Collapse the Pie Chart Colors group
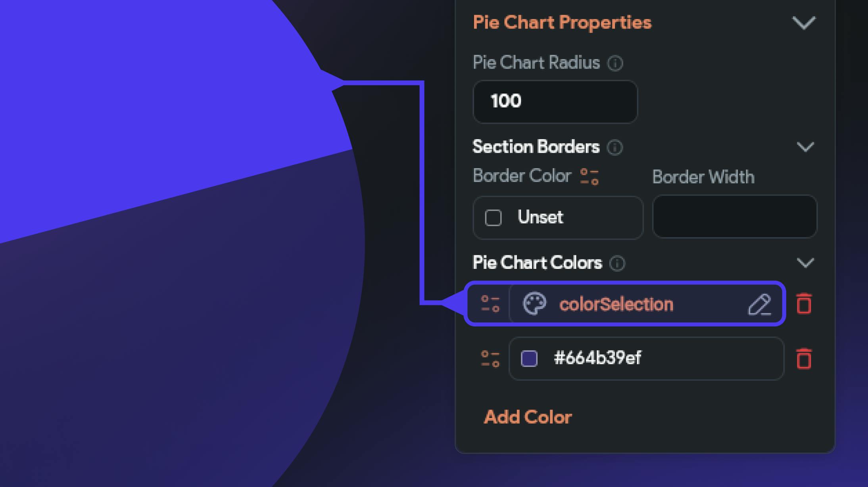The height and width of the screenshot is (487, 868). click(805, 263)
